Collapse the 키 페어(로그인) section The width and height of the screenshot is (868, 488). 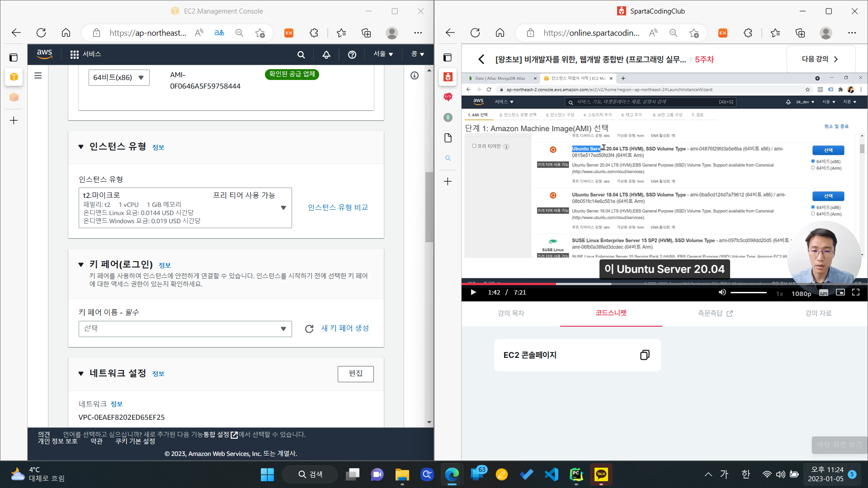pos(81,265)
